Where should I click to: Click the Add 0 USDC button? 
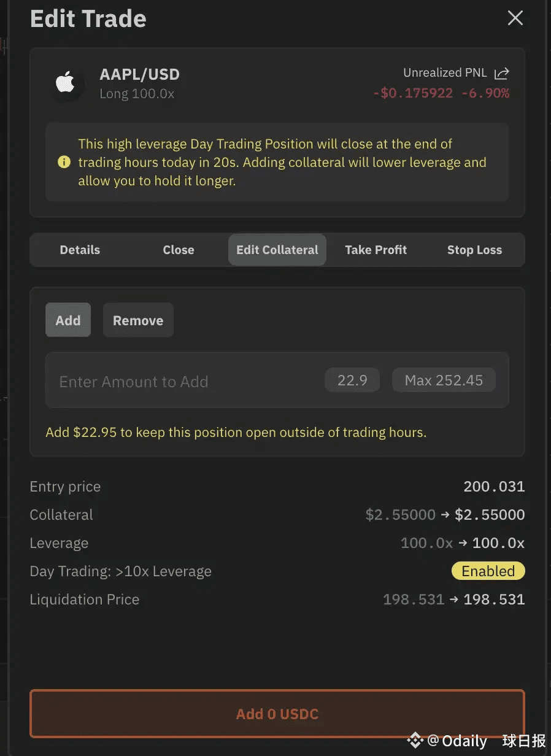tap(277, 714)
